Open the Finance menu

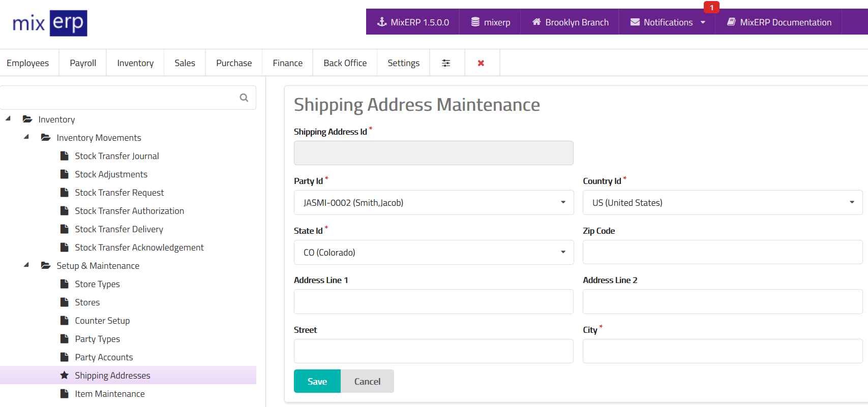287,63
